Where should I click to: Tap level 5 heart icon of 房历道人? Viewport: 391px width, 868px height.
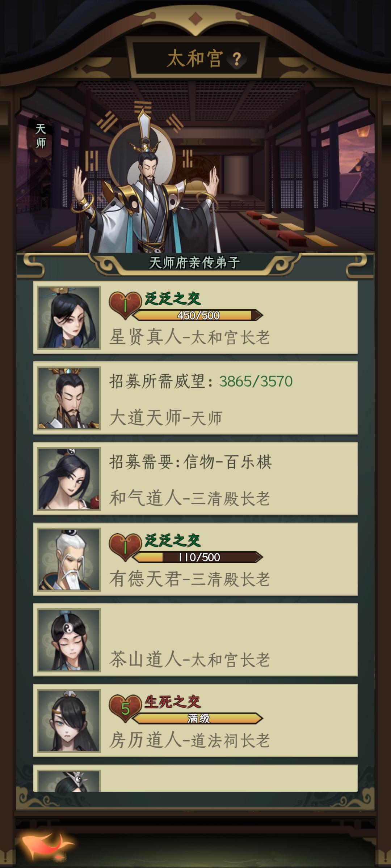coord(125,709)
